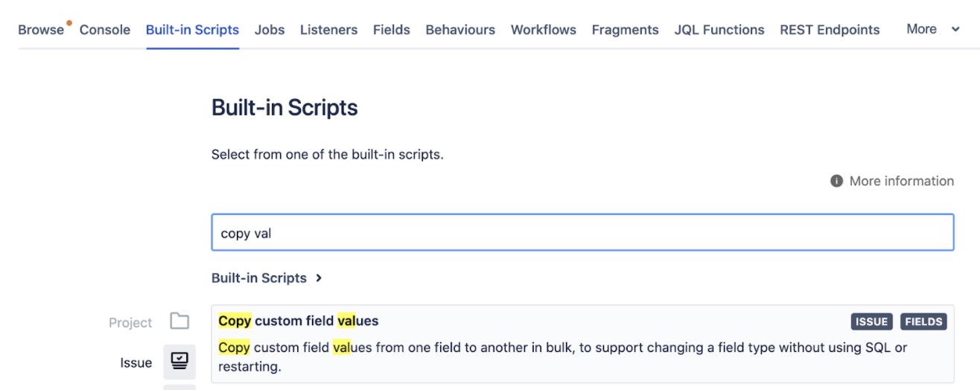
Task: Click the Built-in Scripts breadcrumb arrow
Action: (319, 278)
